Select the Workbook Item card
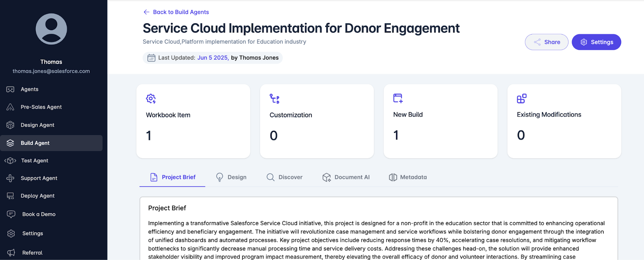This screenshot has height=260, width=644. [x=193, y=121]
